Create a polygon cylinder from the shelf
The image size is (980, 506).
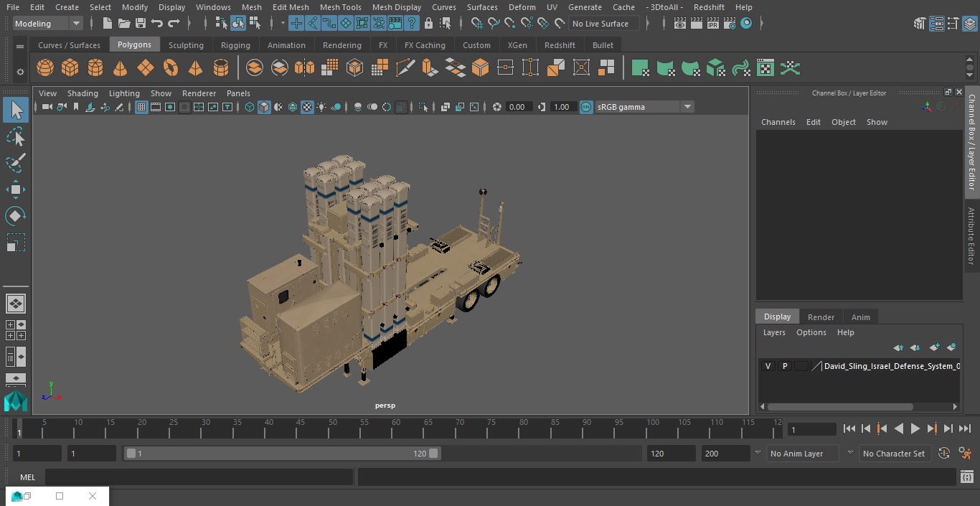[x=95, y=68]
